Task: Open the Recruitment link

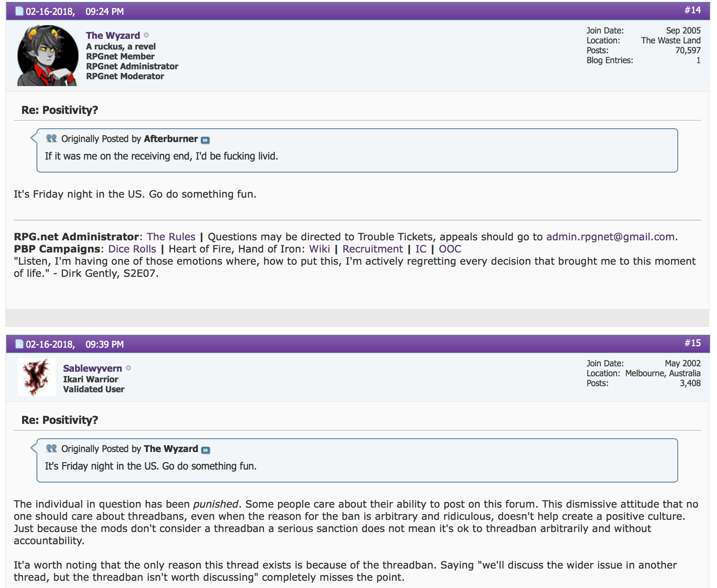Action: coord(373,249)
